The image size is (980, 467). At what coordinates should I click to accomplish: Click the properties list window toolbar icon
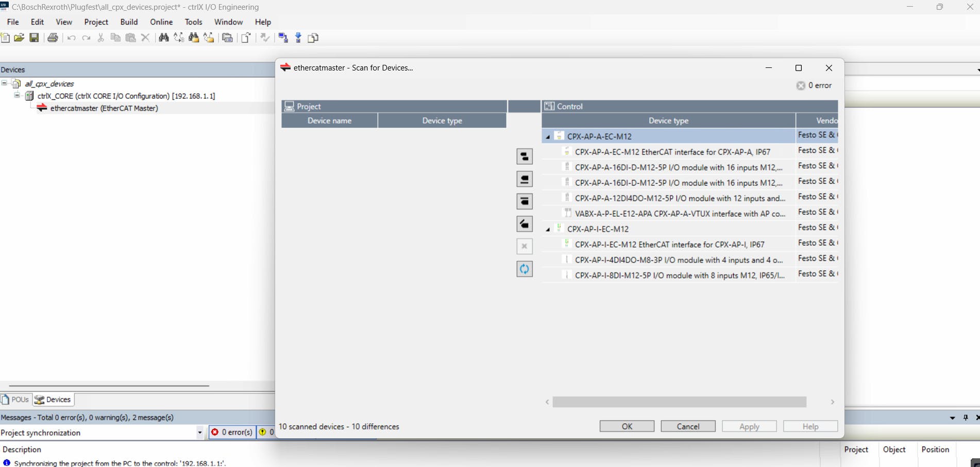(x=227, y=38)
